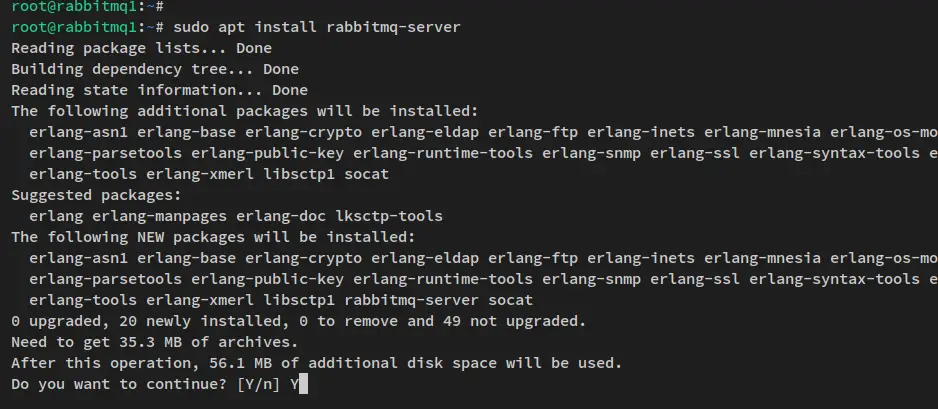Click 'The following additional packages will be installed' heading
938x409 pixels.
pyautogui.click(x=245, y=111)
